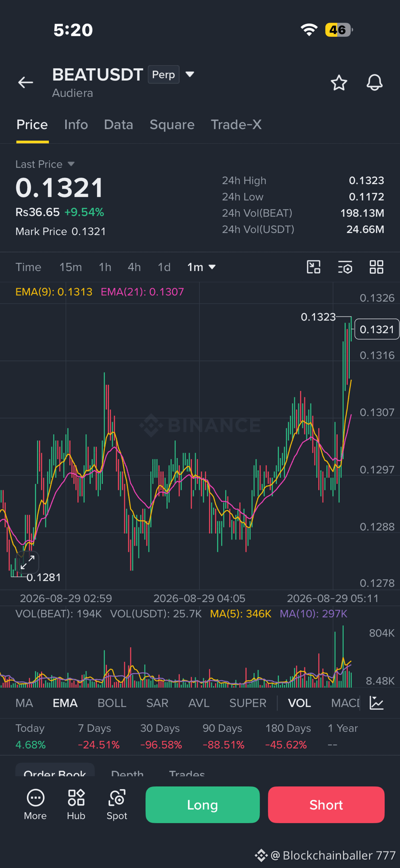Switch to the Price tab
Screen dimensions: 400x868
click(32, 125)
